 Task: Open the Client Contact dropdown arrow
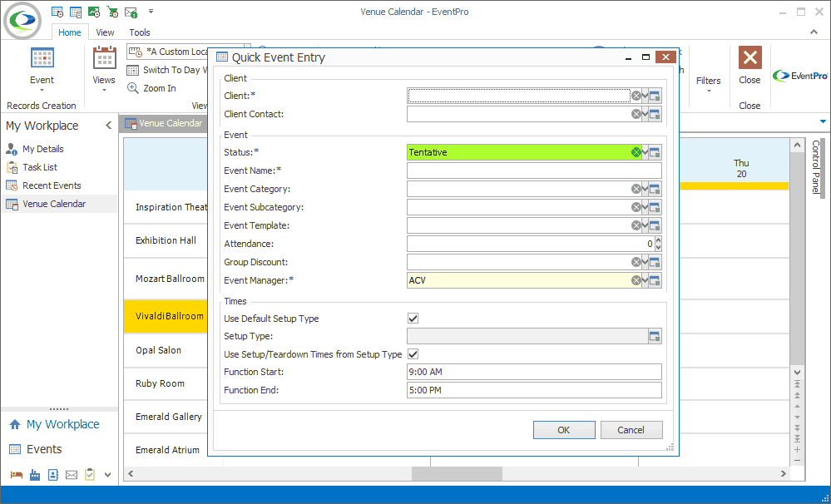click(x=645, y=114)
